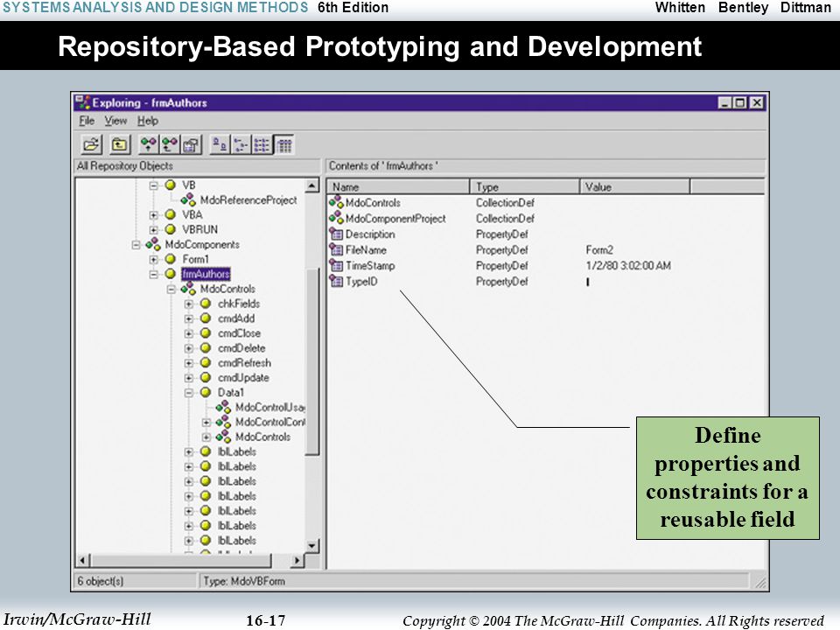This screenshot has width=840, height=630.
Task: Select the VB label in tree
Action: pyautogui.click(x=189, y=185)
